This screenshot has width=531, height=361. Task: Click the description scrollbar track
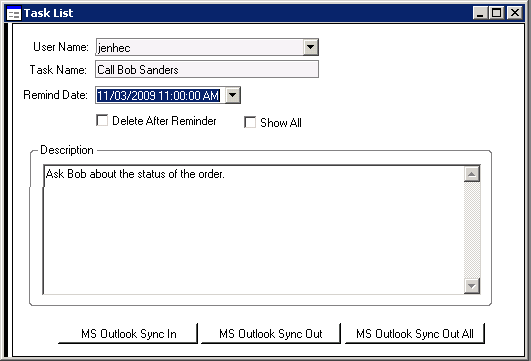coord(472,230)
